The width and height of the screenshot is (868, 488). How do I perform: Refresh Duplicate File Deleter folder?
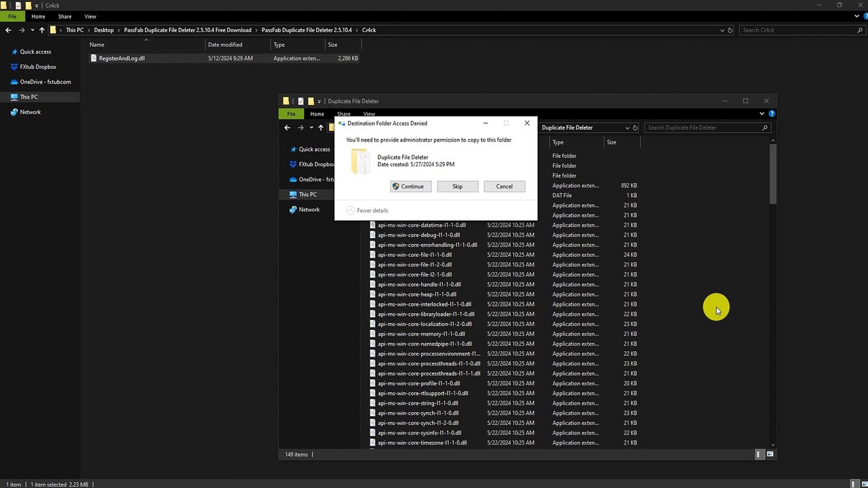[635, 127]
